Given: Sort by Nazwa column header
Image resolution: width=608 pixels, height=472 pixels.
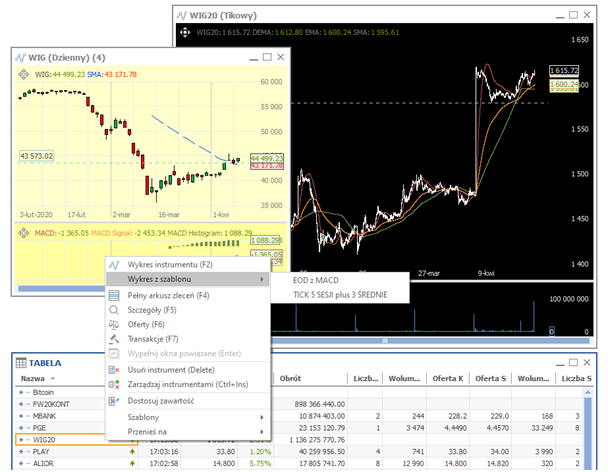Looking at the screenshot, I should [x=33, y=379].
